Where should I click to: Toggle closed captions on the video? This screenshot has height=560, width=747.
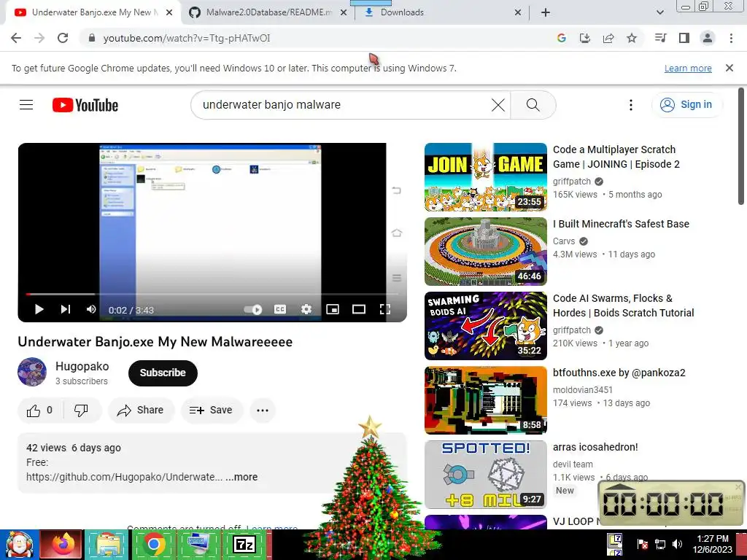(280, 309)
